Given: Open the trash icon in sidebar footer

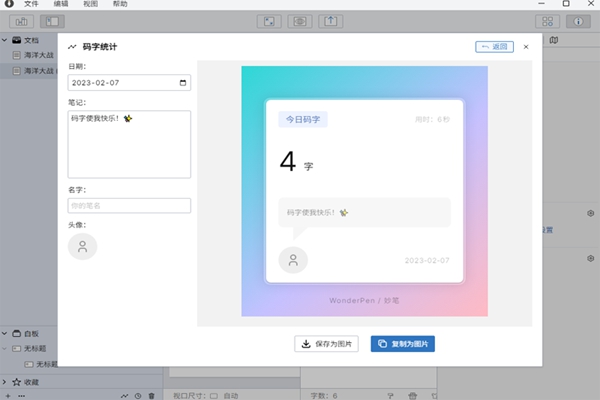Looking at the screenshot, I should pyautogui.click(x=152, y=396).
